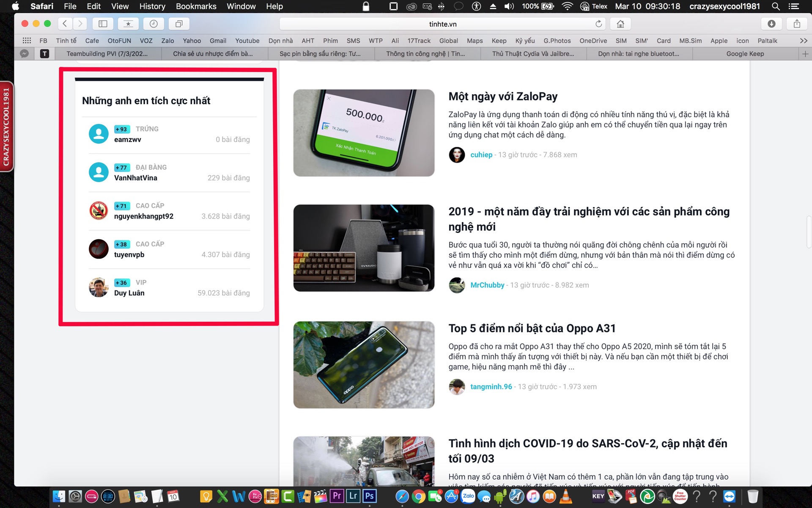Show more hidden bookmarks chevrons
This screenshot has height=508, width=812.
804,41
